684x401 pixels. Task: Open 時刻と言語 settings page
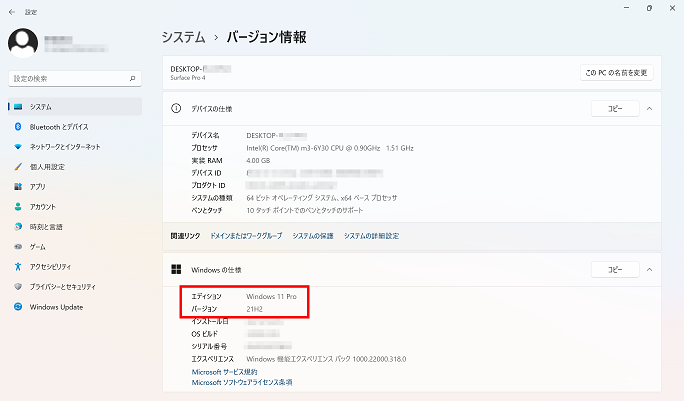tap(75, 227)
